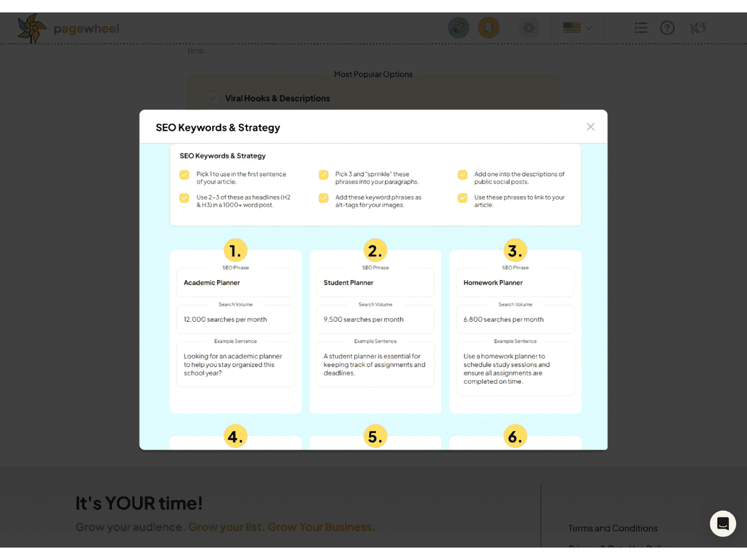Click the settings gear icon in header
The height and width of the screenshot is (560, 747).
coord(529,28)
